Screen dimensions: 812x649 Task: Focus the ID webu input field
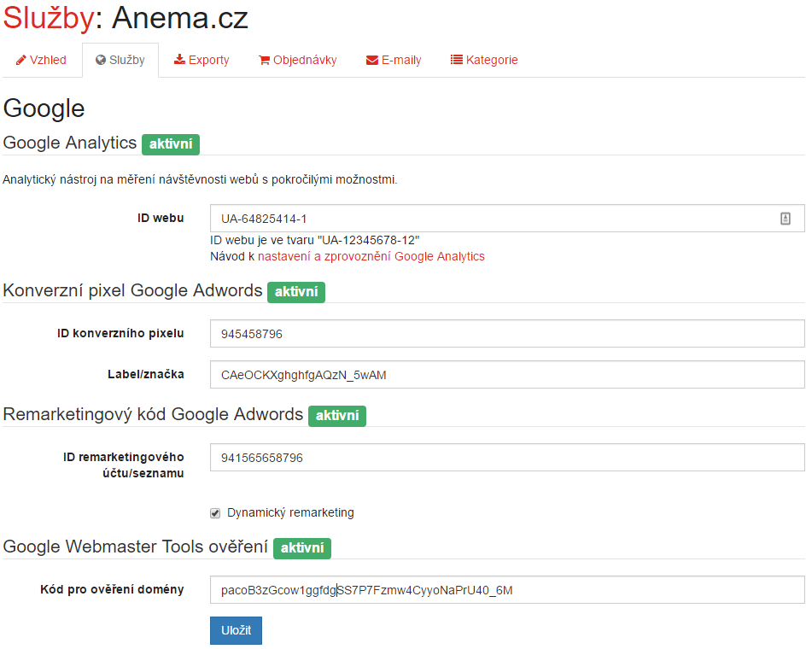click(x=507, y=218)
